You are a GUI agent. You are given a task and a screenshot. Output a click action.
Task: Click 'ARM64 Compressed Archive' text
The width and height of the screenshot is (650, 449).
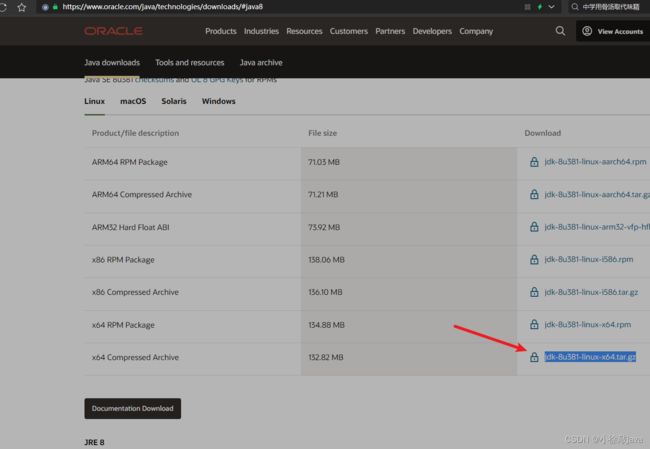142,194
